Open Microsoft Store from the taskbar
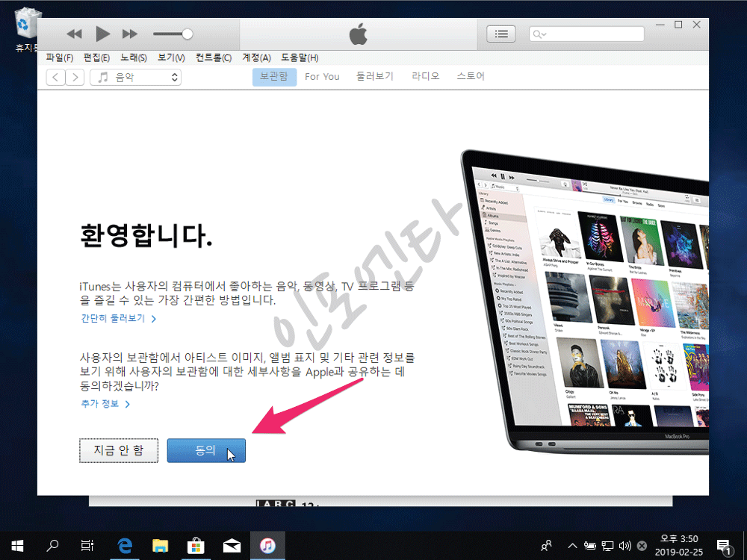This screenshot has width=747, height=560. [196, 546]
